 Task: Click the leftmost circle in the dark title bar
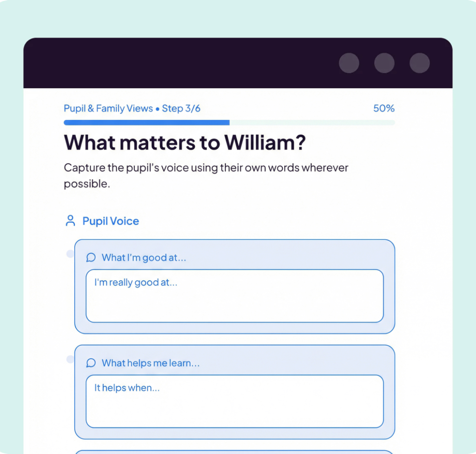coord(349,63)
